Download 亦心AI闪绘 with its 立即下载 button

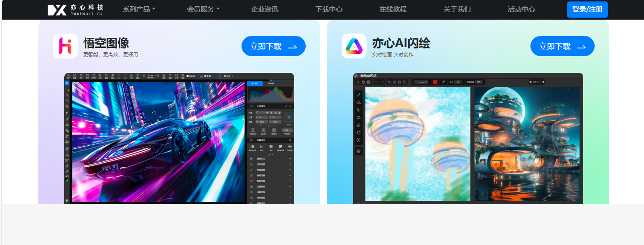point(563,46)
